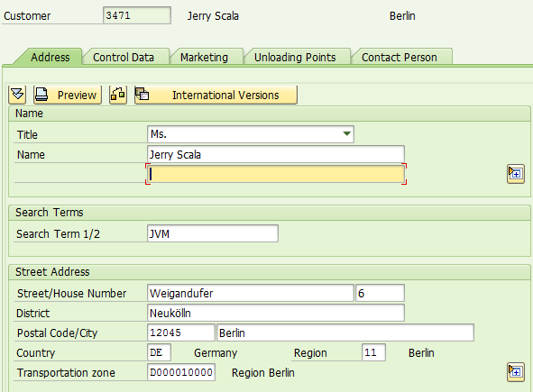
Task: Click the Jerry Scala text beside Customer number
Action: click(x=213, y=16)
